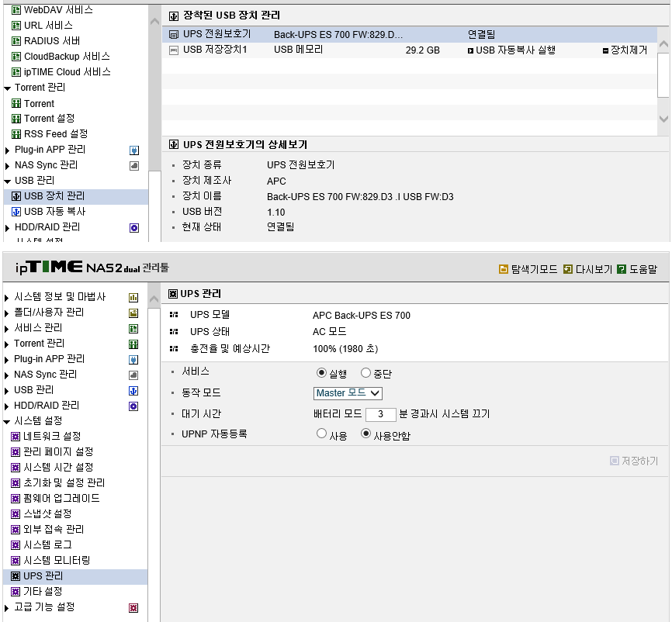
Task: Open Torrent 설정 in upper panel
Action: coord(50,118)
